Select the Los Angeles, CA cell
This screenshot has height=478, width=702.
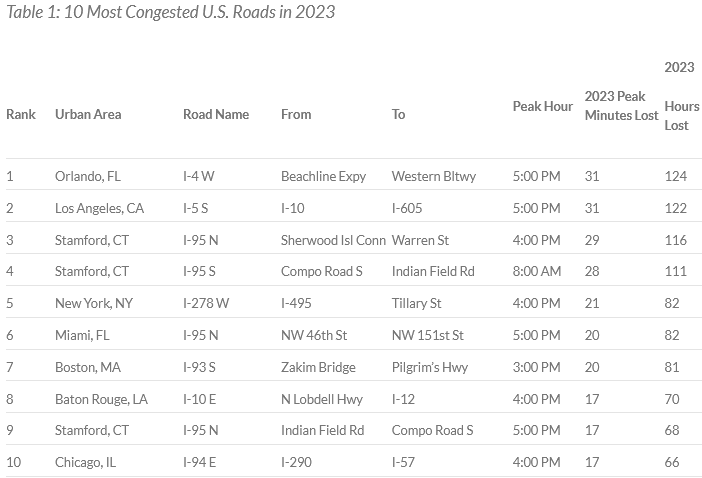(99, 208)
